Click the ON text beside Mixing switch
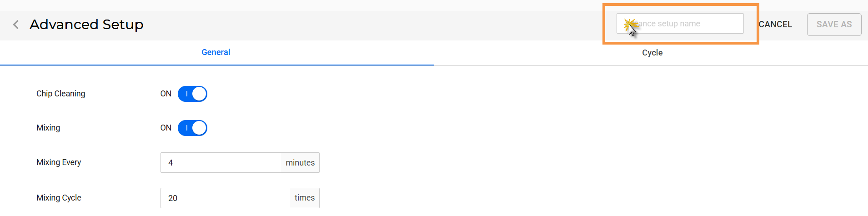This screenshot has width=868, height=216. point(166,128)
